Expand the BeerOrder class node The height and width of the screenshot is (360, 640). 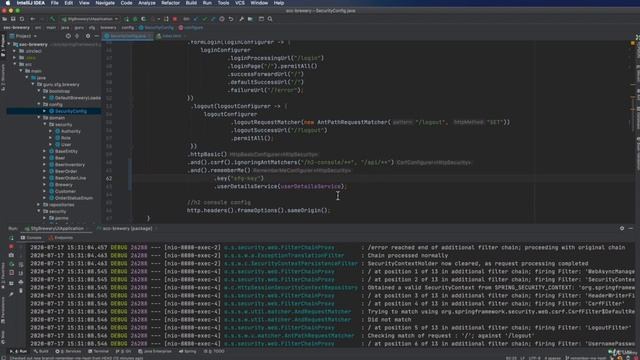[45, 171]
